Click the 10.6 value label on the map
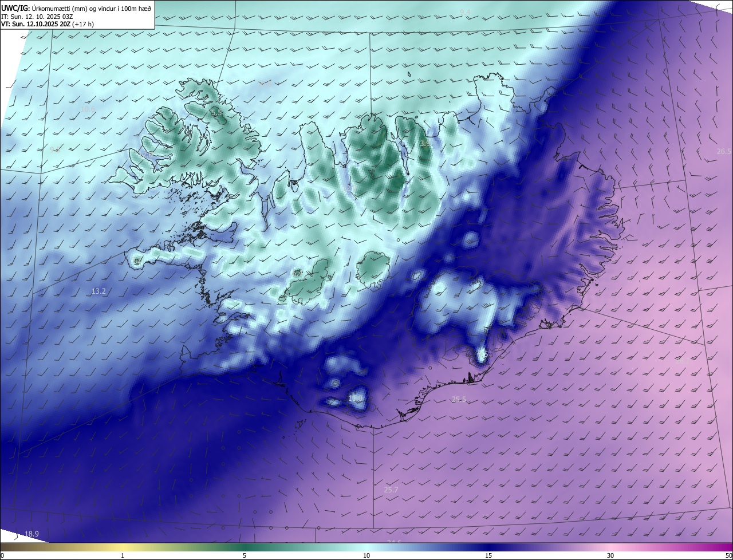This screenshot has height=560, width=733. pyautogui.click(x=88, y=109)
